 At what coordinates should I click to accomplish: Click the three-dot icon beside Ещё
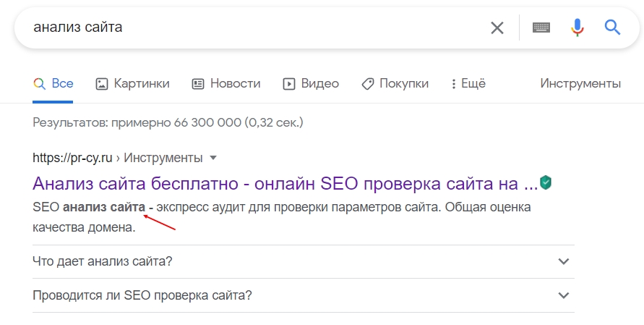tap(453, 84)
